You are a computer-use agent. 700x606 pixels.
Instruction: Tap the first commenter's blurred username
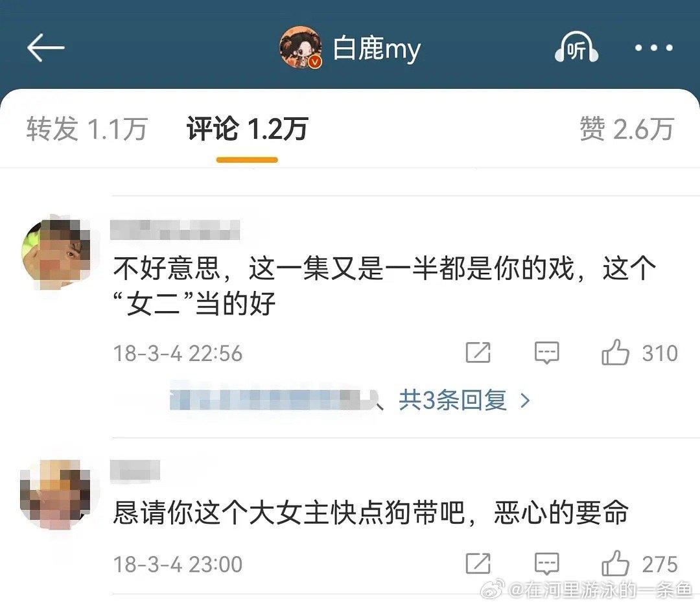[x=175, y=231]
